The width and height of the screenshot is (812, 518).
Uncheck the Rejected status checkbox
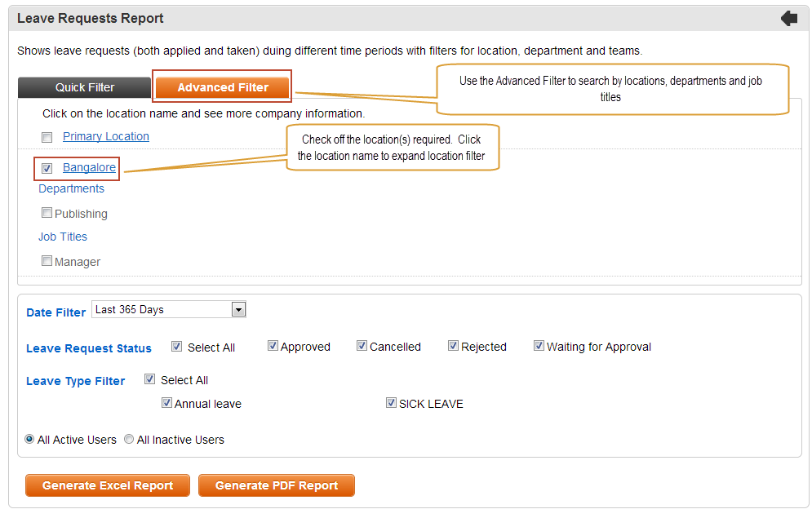point(453,346)
